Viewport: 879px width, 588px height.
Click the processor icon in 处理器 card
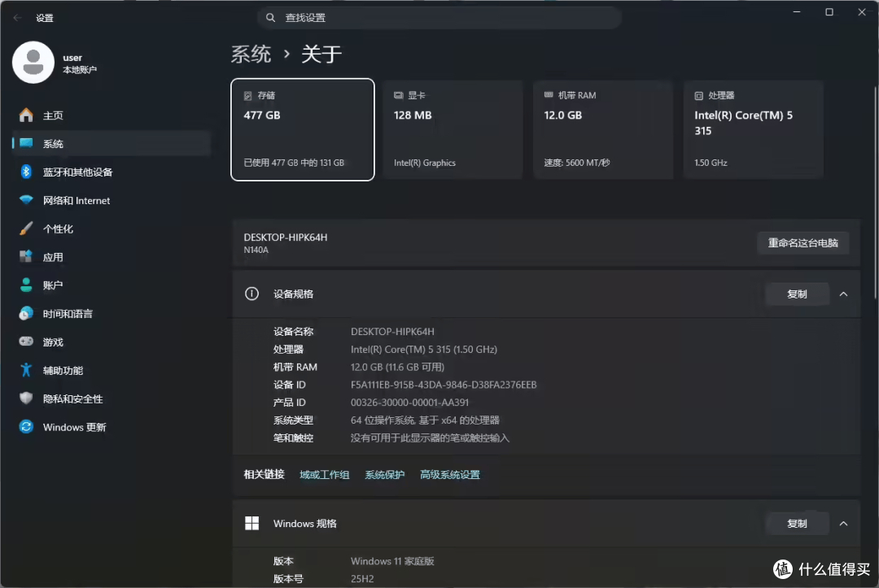[x=698, y=96]
